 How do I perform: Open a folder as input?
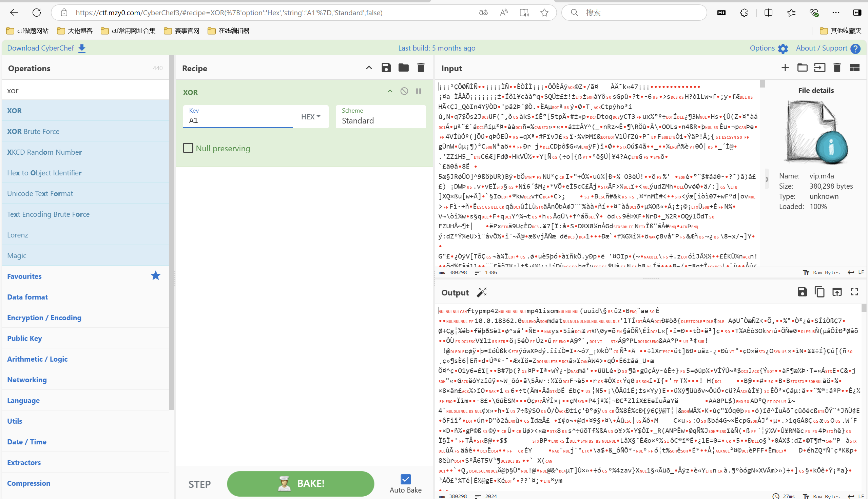tap(802, 68)
